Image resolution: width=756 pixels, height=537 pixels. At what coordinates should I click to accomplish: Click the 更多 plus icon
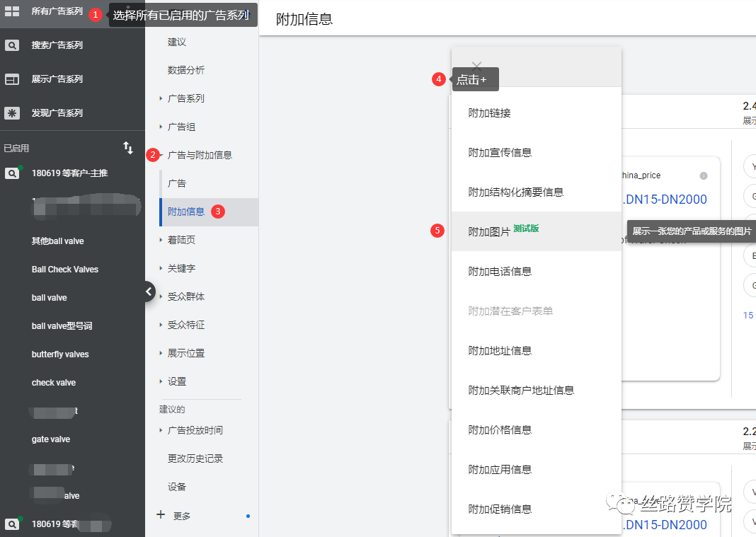pos(161,516)
